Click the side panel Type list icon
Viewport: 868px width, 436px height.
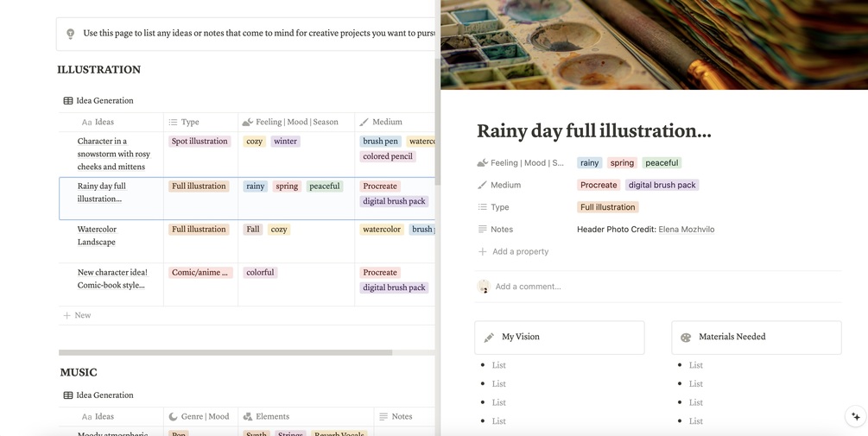pos(482,207)
